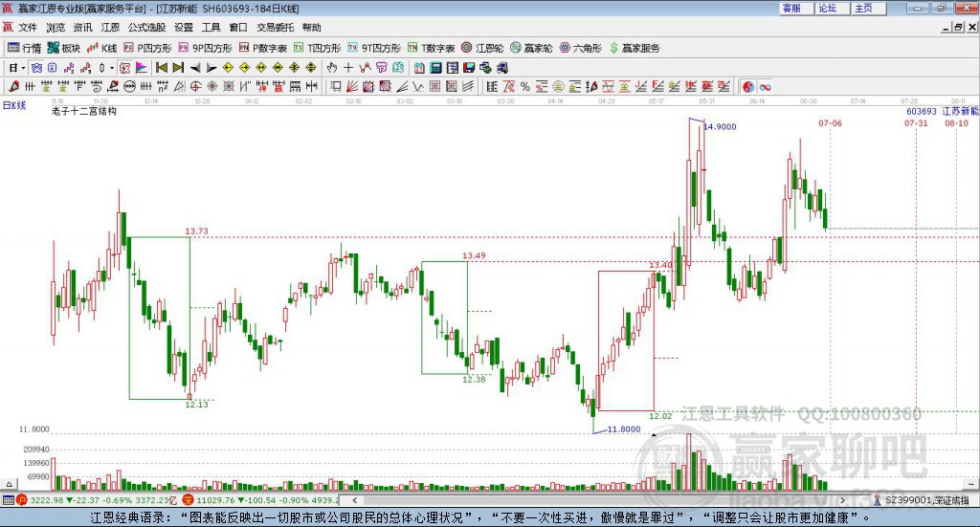Click the colored flag icon
The height and width of the screenshot is (527, 980).
[x=142, y=68]
